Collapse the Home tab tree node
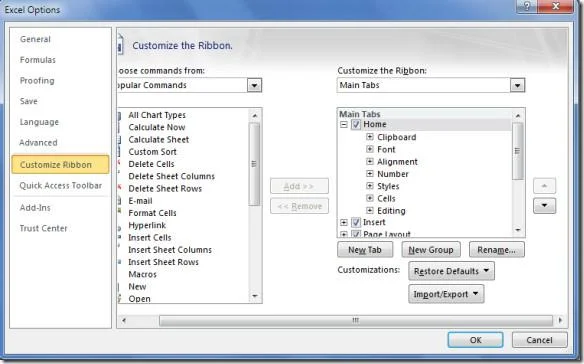 point(344,125)
